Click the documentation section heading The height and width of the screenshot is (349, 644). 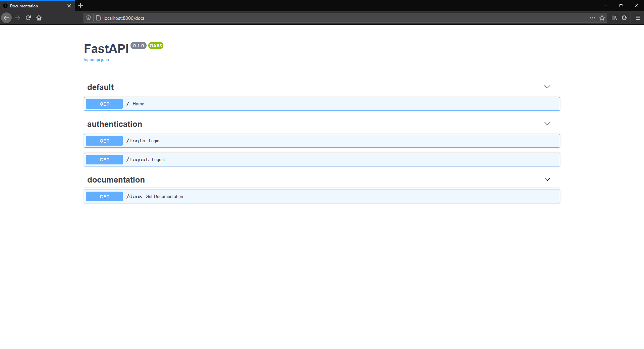pyautogui.click(x=116, y=180)
